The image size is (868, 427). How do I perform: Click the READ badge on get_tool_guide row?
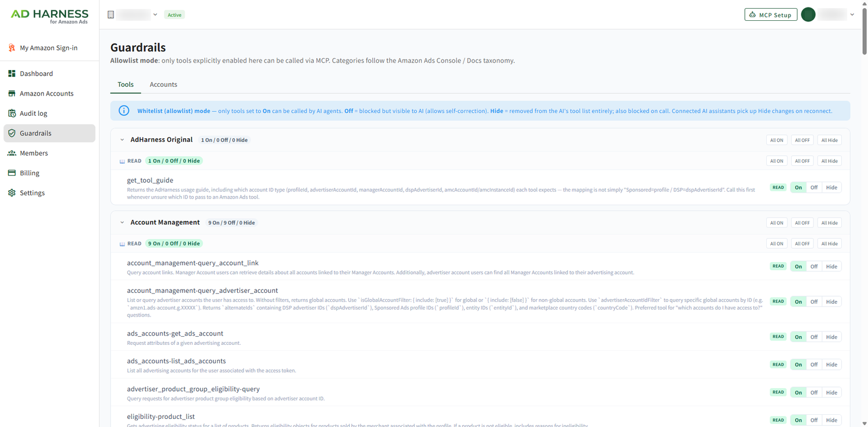point(778,187)
